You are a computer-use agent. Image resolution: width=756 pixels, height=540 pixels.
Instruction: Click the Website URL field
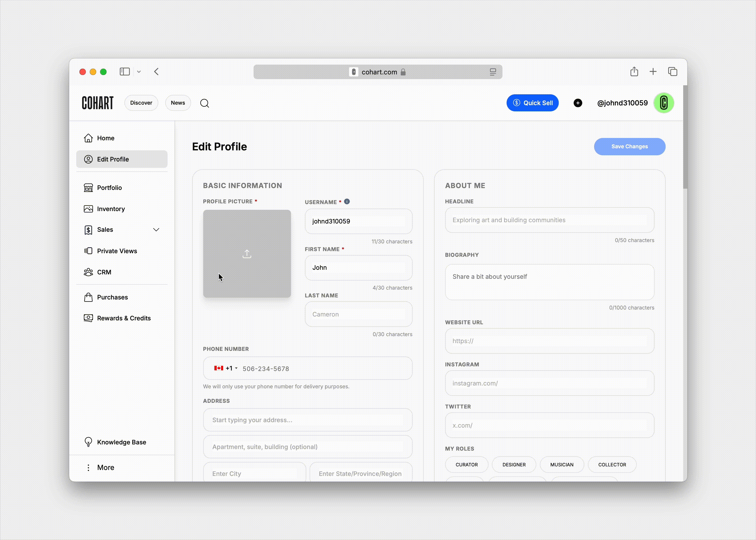(550, 341)
